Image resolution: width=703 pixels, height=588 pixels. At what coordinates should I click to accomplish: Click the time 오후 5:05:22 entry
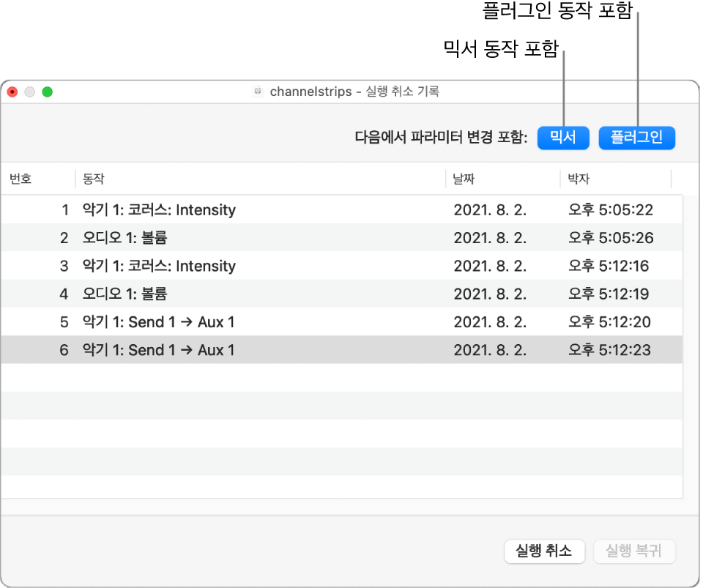(610, 209)
